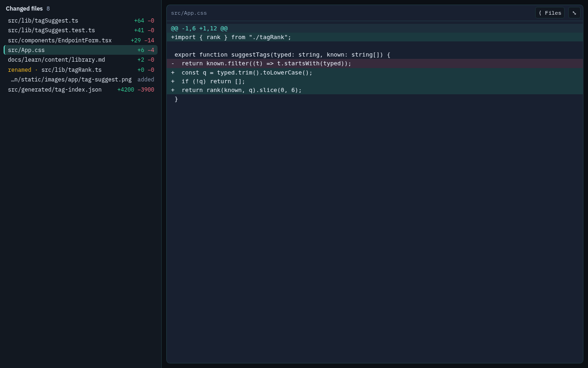588x368 pixels.
Task: Open src/lib/tagSuggest.ts in the file list
Action: [81, 21]
